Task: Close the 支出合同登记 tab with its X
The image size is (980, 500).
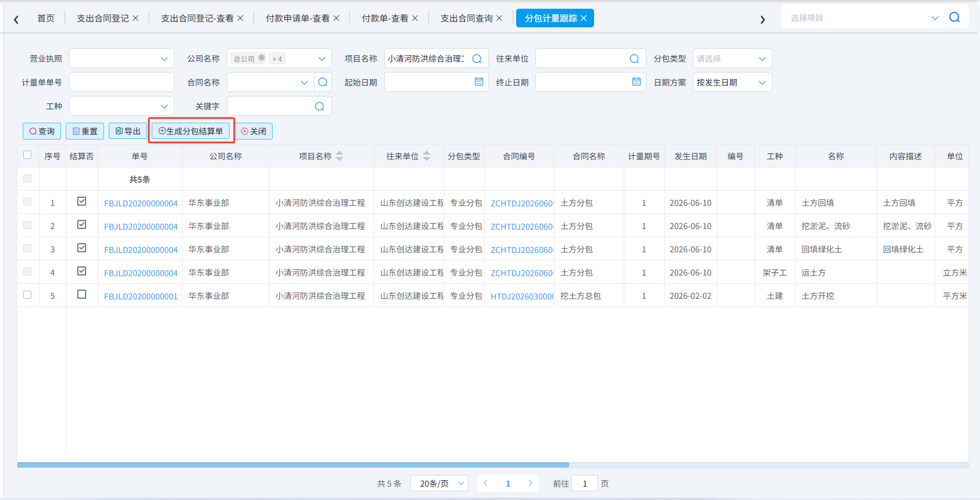Action: pyautogui.click(x=135, y=18)
